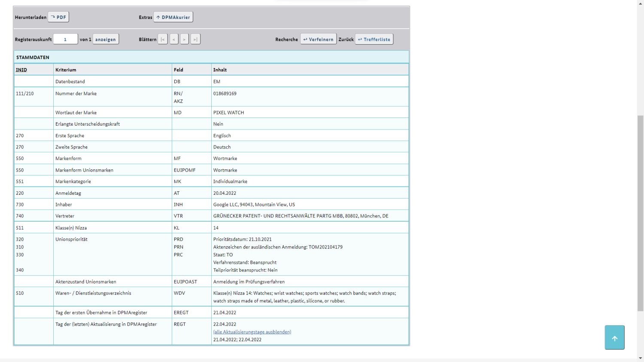Viewport: 644px width, 362px height.
Task: Click the Feld column header
Action: click(x=178, y=70)
